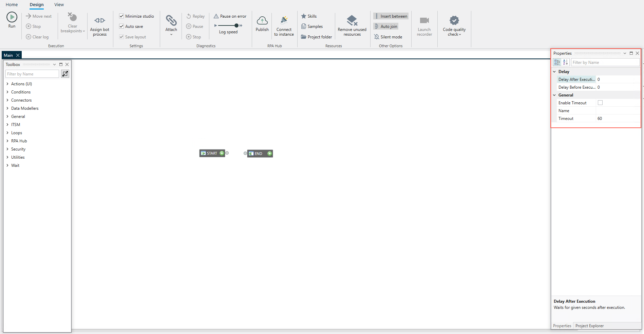644x334 pixels.
Task: Toggle Silent mode option
Action: click(x=388, y=37)
